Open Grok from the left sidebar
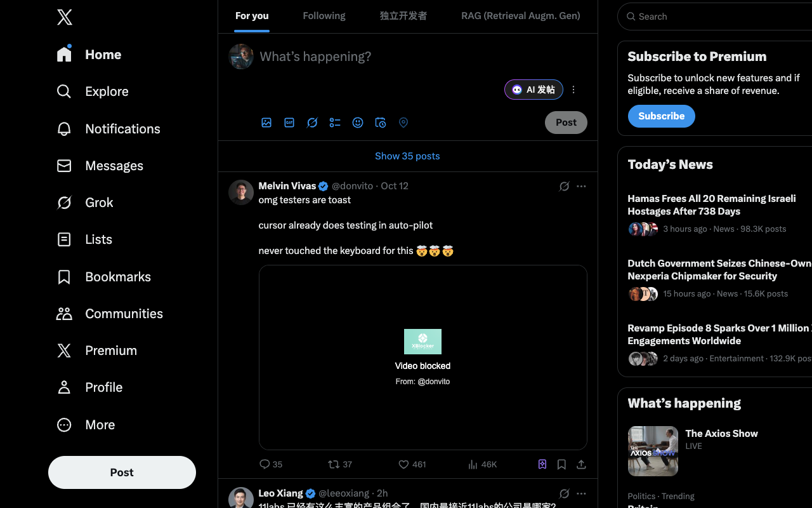Viewport: 812px width, 508px height. 85,203
